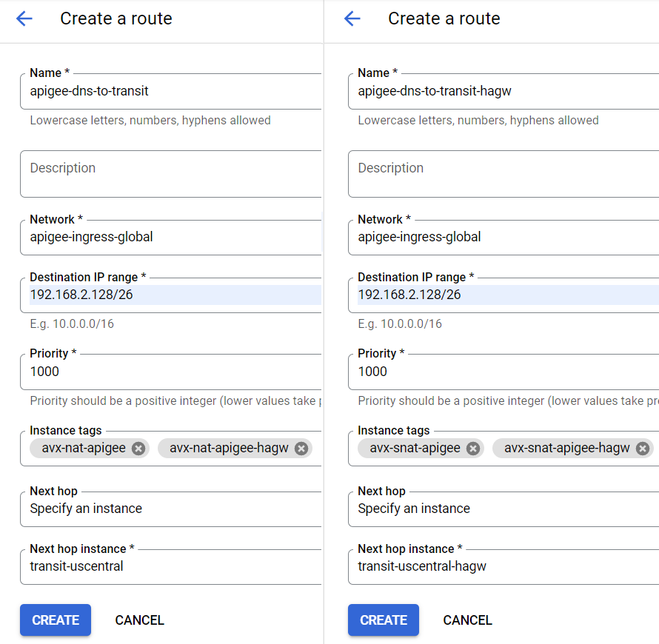Click the right Priority field showing 1000
This screenshot has width=659, height=644.
[x=504, y=372]
